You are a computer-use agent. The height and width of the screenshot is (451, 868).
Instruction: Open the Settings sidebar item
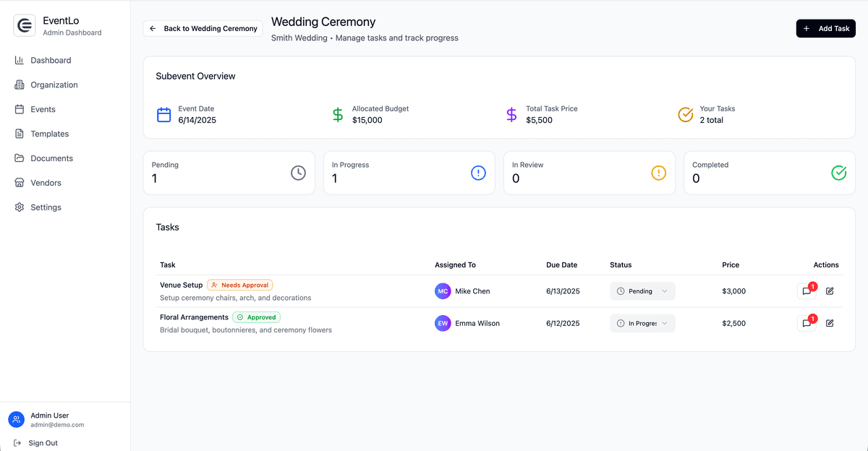[46, 207]
